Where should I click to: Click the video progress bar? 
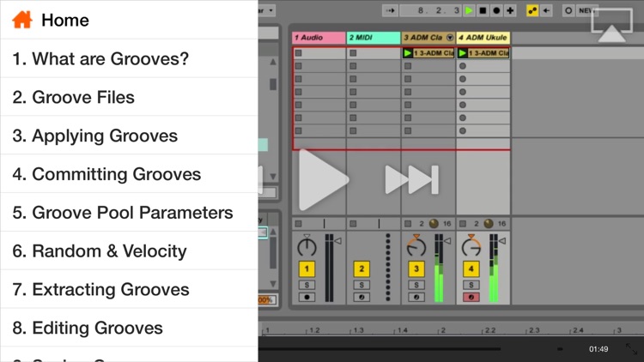tap(380, 349)
